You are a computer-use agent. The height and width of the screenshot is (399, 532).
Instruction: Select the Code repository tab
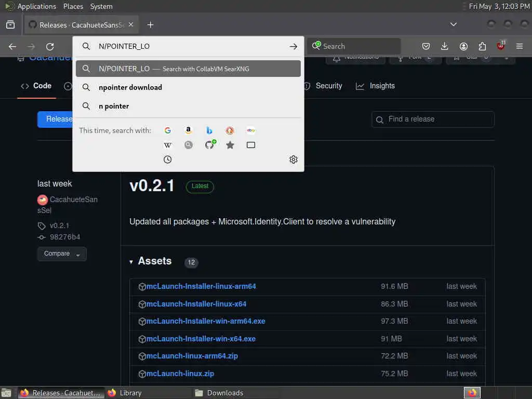click(36, 86)
